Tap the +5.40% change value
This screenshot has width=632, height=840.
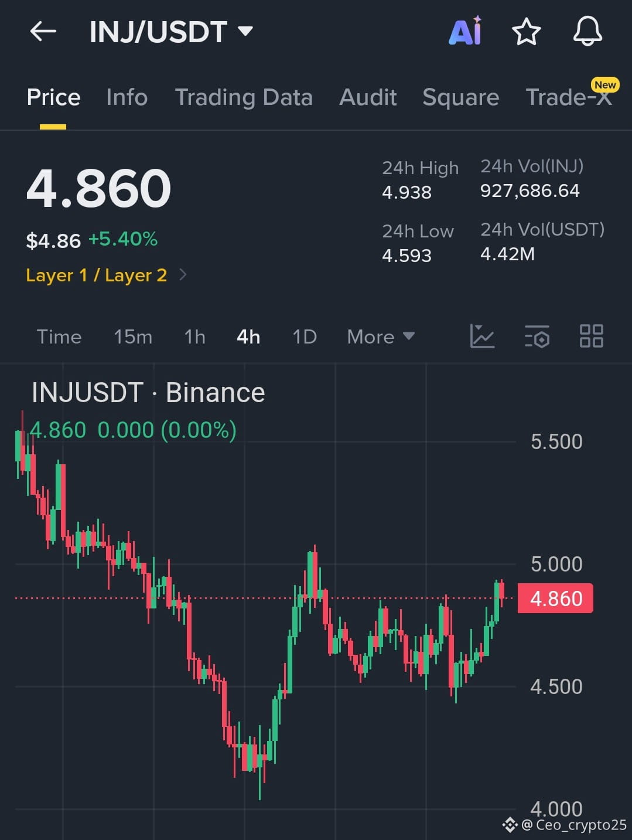click(123, 239)
